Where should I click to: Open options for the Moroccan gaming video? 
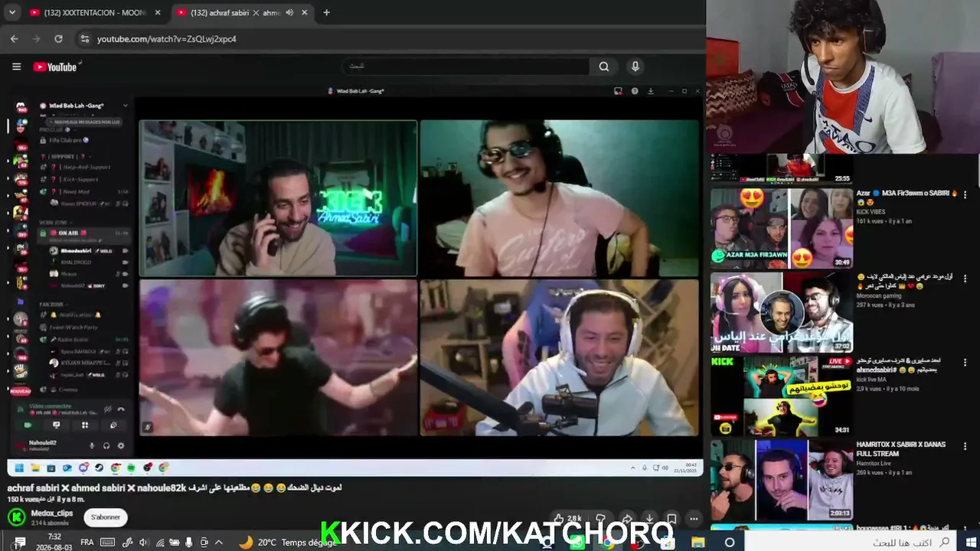[x=965, y=279]
